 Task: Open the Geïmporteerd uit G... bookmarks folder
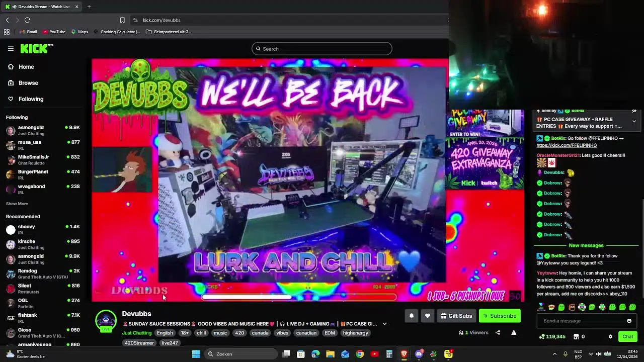pos(168,32)
